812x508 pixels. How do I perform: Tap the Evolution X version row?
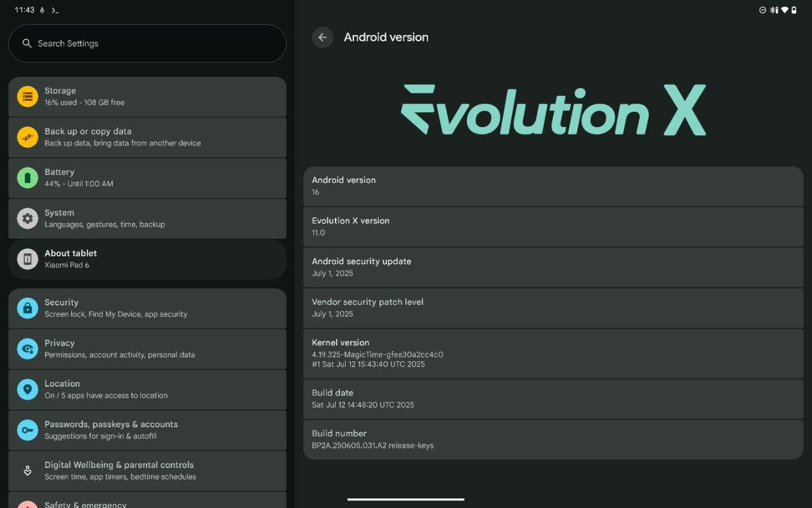(553, 227)
